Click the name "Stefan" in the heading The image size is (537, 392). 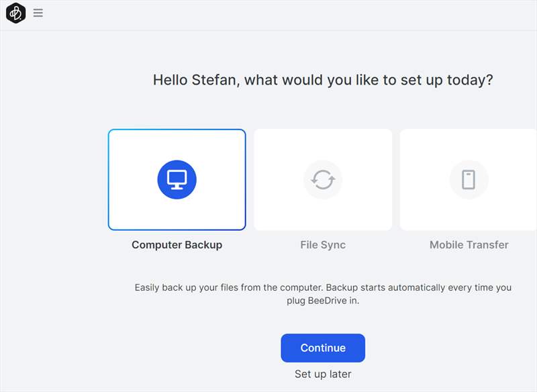(213, 80)
